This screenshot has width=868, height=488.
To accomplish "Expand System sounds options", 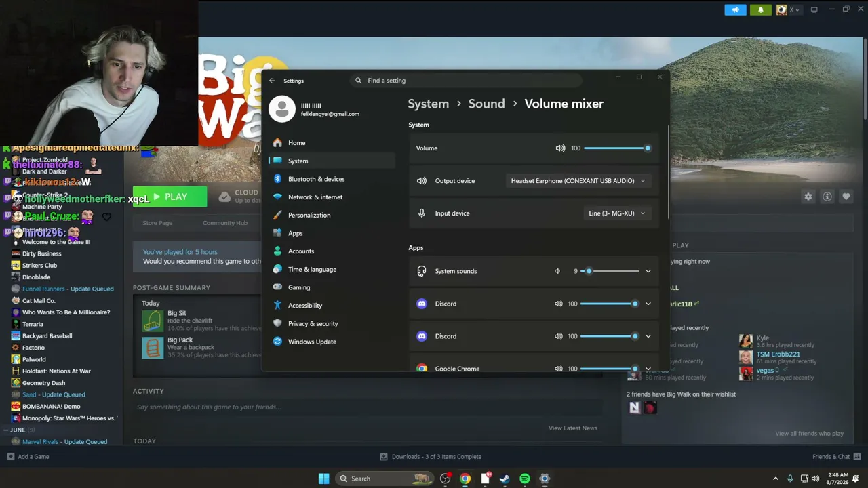I will tap(648, 271).
